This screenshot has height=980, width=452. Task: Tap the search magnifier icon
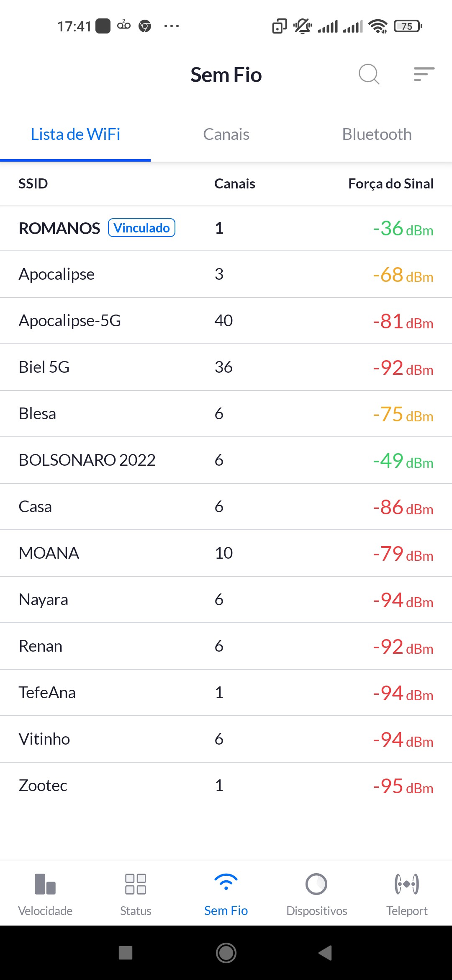point(369,75)
